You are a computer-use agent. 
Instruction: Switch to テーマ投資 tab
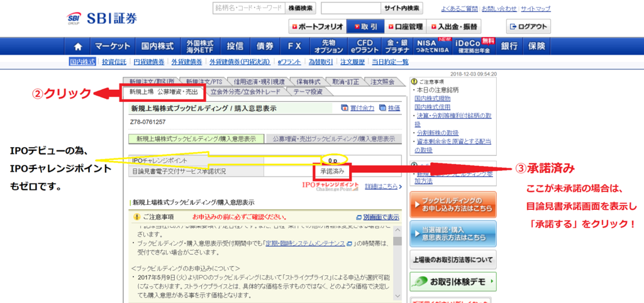[308, 92]
